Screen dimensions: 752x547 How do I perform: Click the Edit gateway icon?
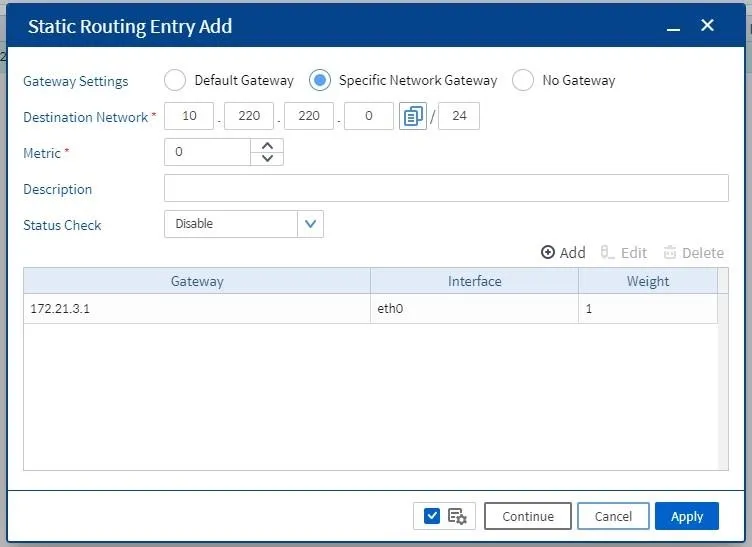(607, 252)
